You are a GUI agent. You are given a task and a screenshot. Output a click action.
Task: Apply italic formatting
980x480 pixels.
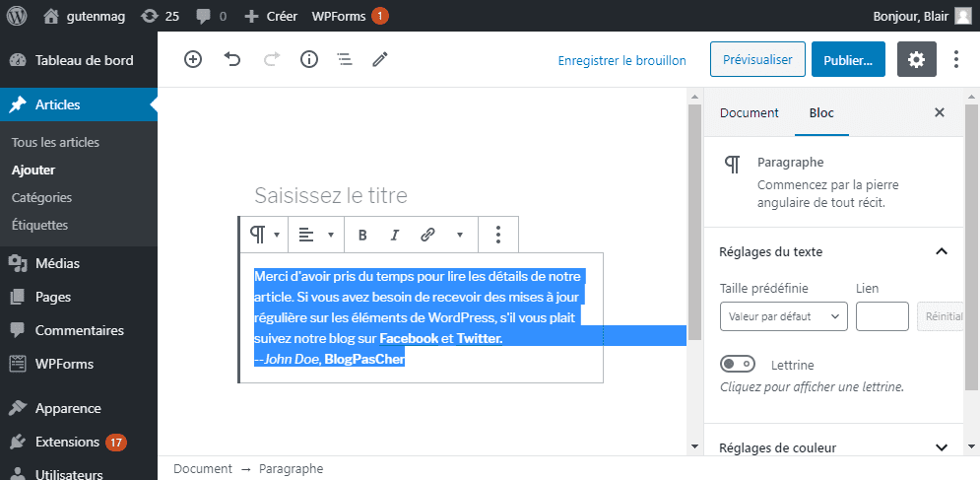[x=394, y=236]
